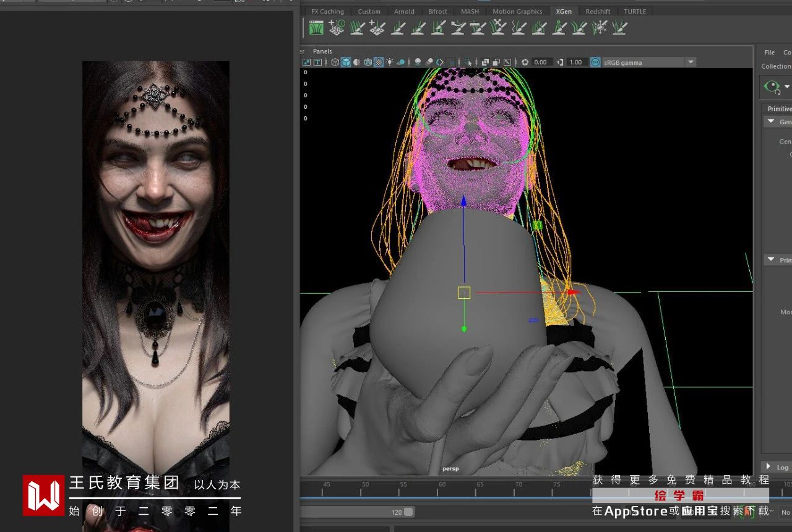
Task: Open the XGen File menu
Action: point(769,53)
